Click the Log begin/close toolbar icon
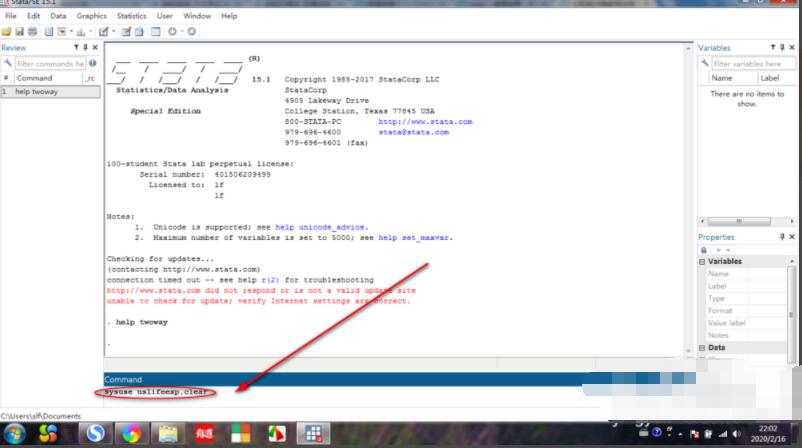802x448 pixels. (49, 32)
